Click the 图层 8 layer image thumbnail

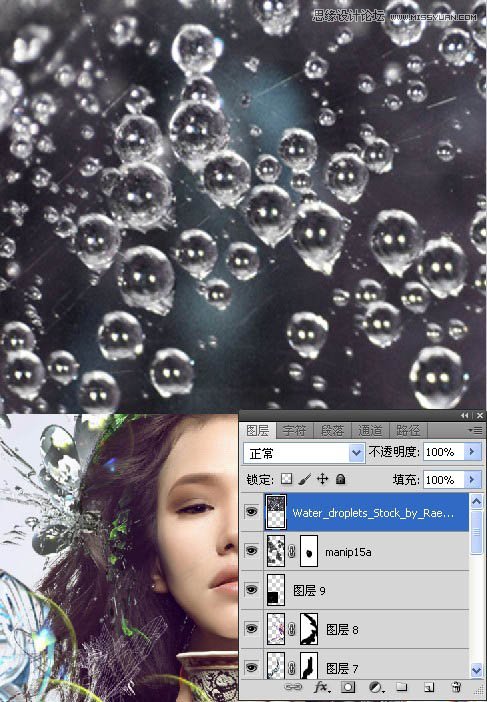pos(276,629)
